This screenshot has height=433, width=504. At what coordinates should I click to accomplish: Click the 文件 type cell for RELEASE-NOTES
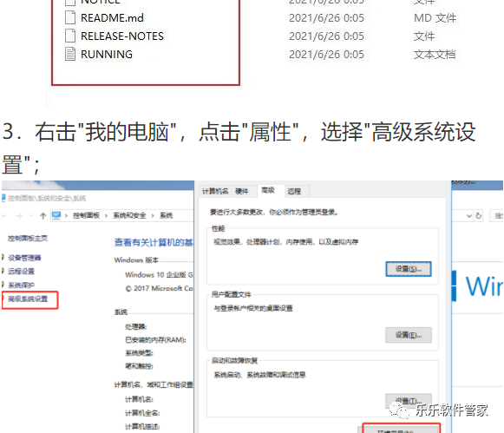pyautogui.click(x=424, y=36)
